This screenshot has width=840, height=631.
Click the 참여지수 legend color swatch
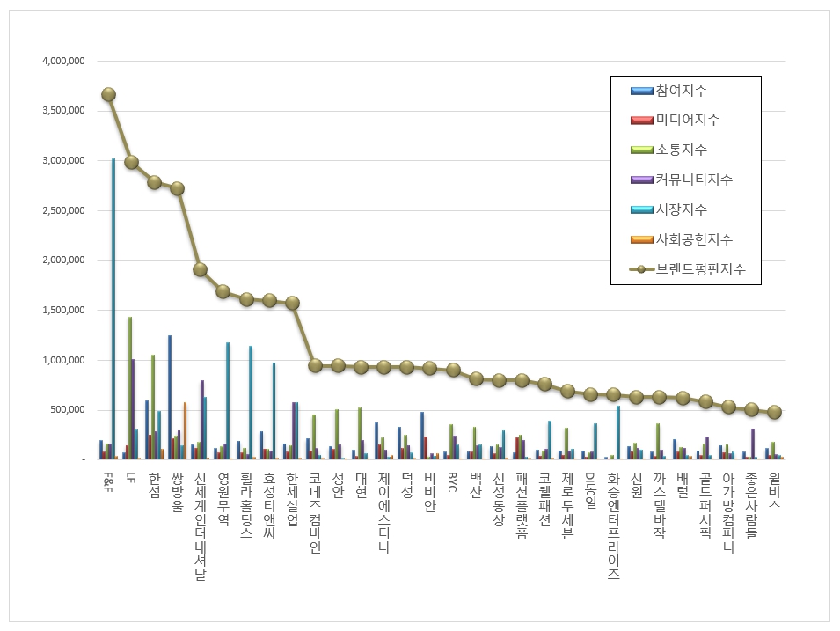pyautogui.click(x=641, y=91)
